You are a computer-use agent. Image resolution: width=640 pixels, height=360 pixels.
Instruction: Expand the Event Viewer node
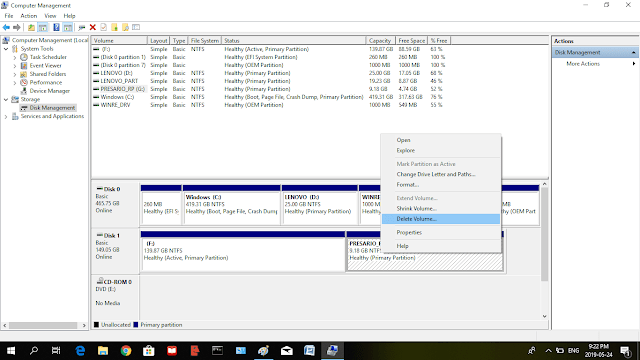click(15, 65)
